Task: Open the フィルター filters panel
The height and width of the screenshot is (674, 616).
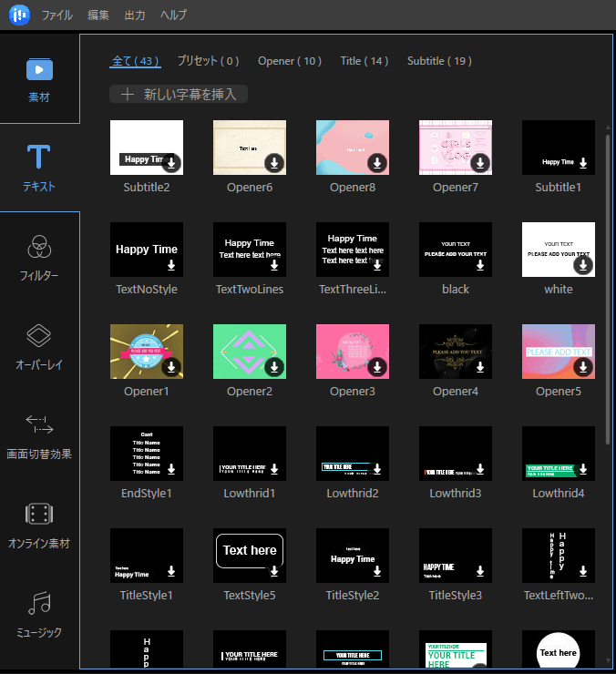Action: tap(39, 256)
